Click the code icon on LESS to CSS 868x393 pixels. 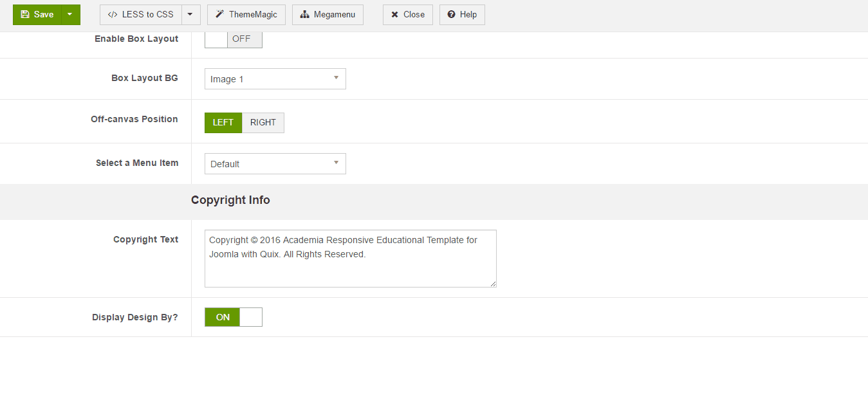pos(113,15)
